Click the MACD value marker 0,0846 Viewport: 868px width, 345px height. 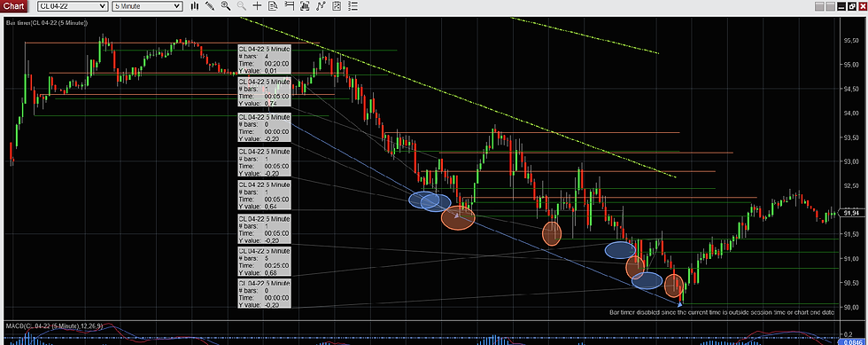pyautogui.click(x=851, y=342)
